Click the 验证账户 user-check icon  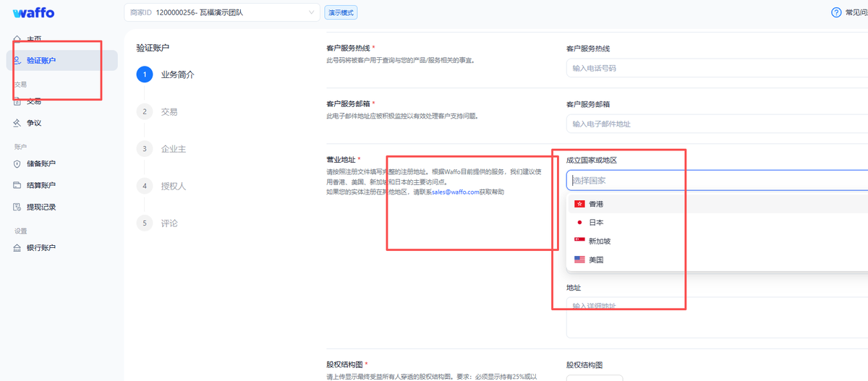(17, 61)
